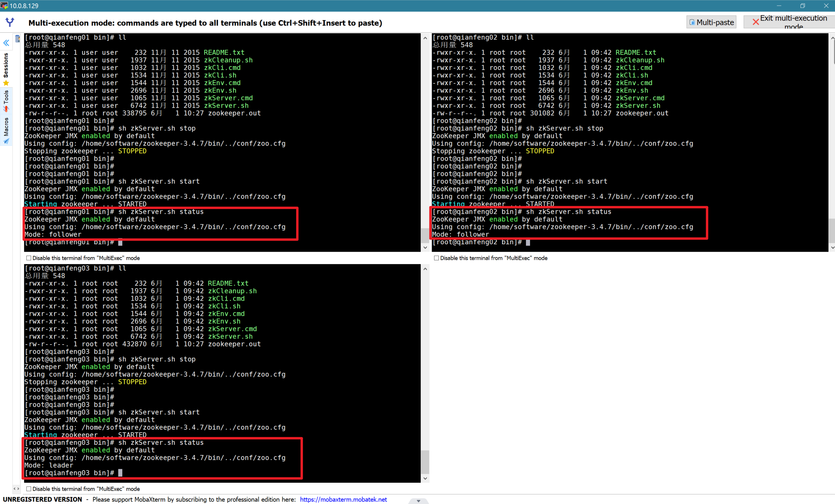Click the yellow star Sessions icon
The height and width of the screenshot is (504, 835).
click(x=6, y=83)
